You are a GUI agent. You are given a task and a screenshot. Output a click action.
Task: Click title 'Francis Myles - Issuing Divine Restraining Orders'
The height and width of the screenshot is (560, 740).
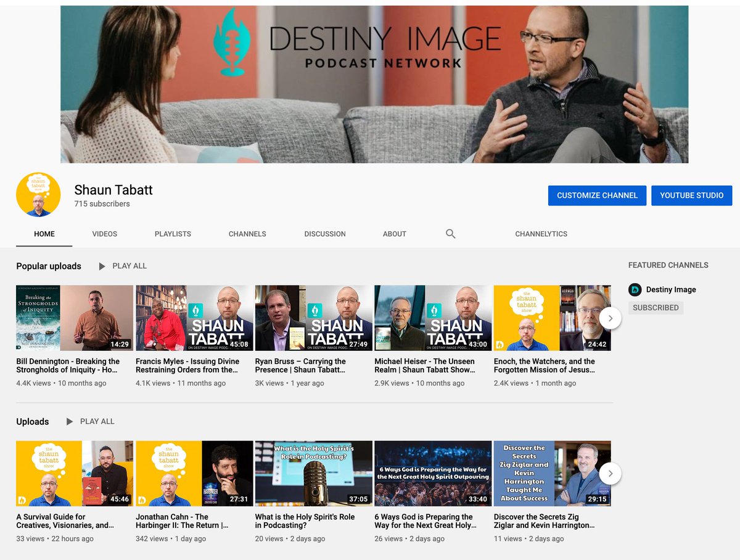point(187,366)
